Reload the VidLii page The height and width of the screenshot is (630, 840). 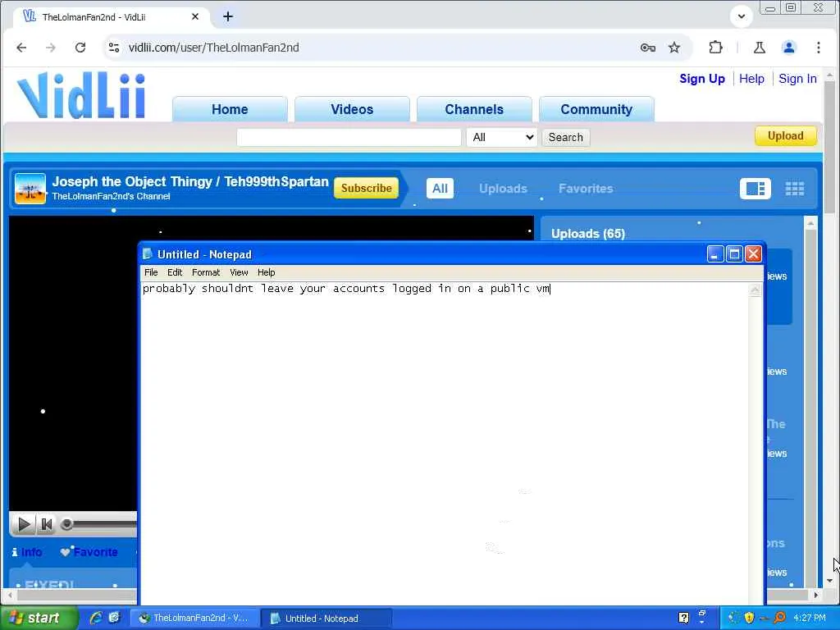pos(80,48)
